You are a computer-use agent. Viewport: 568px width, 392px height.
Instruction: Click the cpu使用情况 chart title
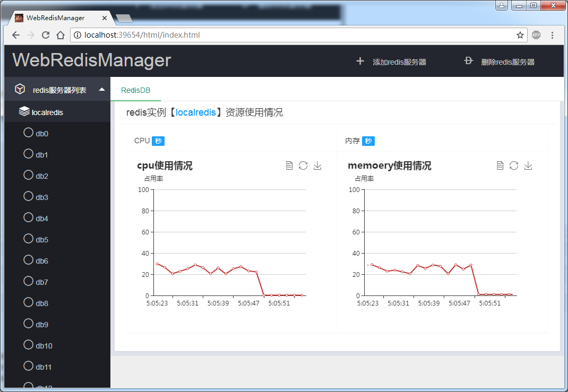tap(165, 165)
